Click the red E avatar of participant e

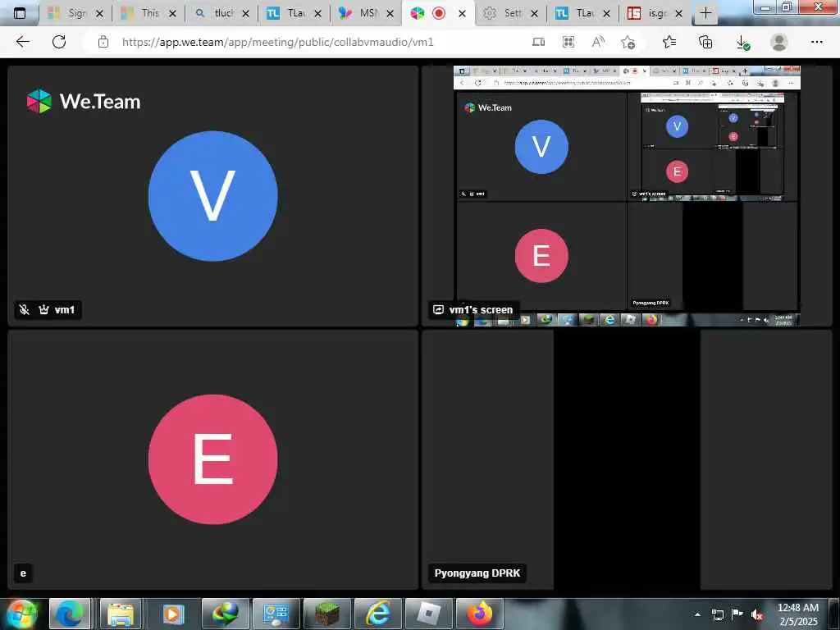click(212, 459)
